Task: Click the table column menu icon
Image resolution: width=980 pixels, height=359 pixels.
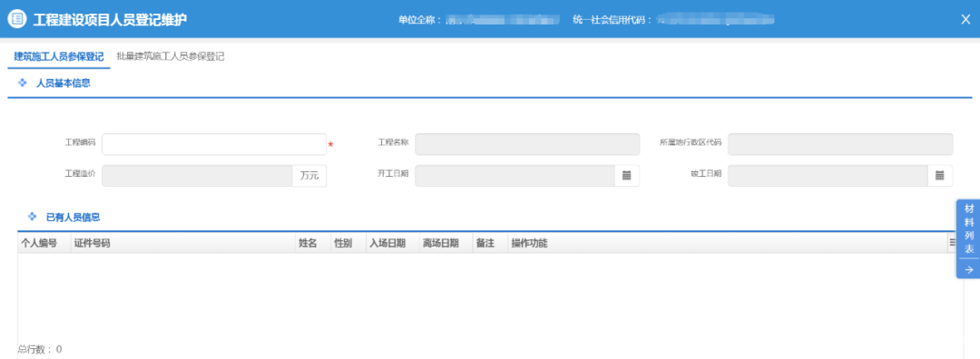Action: [952, 242]
